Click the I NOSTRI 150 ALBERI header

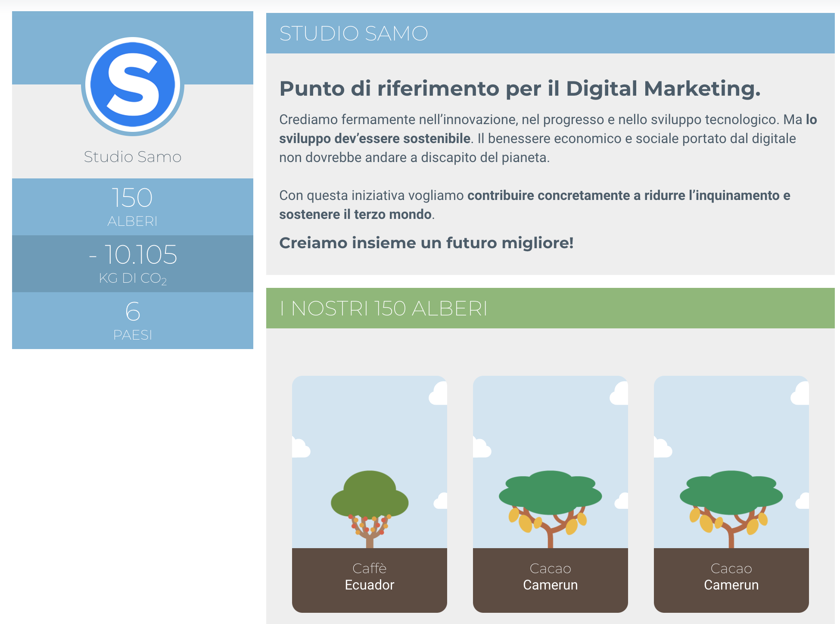point(551,308)
